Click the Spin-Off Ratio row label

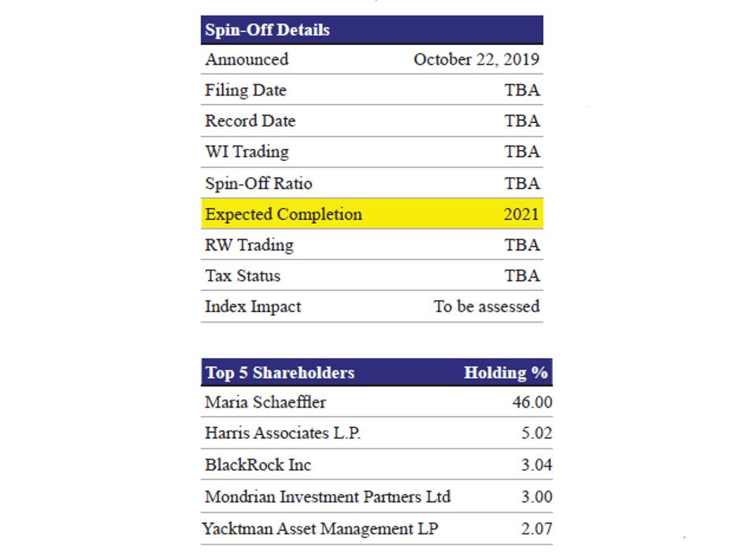[x=258, y=183]
